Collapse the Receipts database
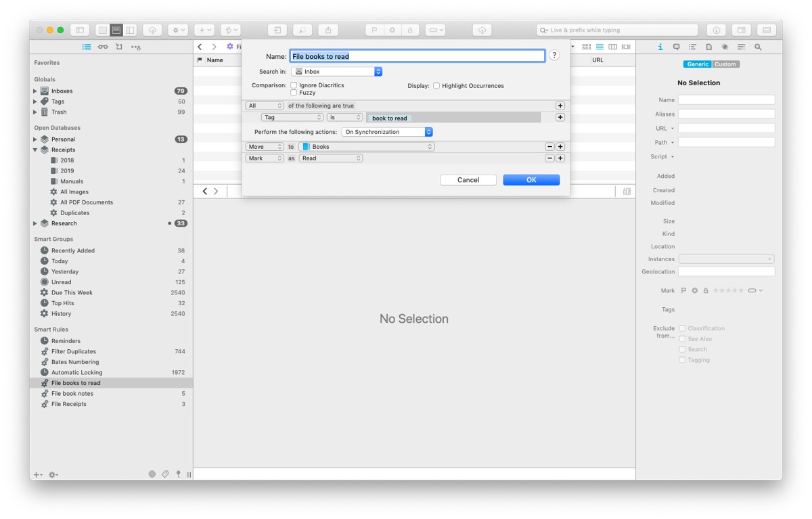The width and height of the screenshot is (812, 519). coord(35,150)
